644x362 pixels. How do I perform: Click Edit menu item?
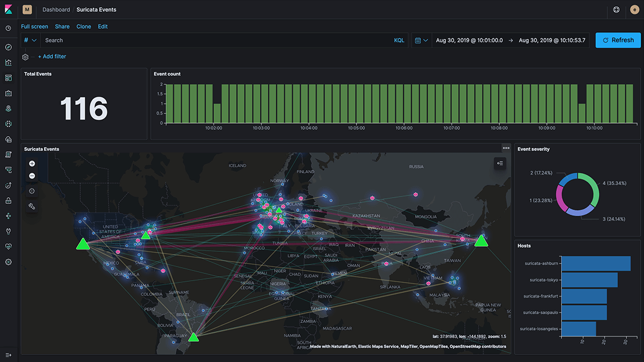pyautogui.click(x=103, y=27)
